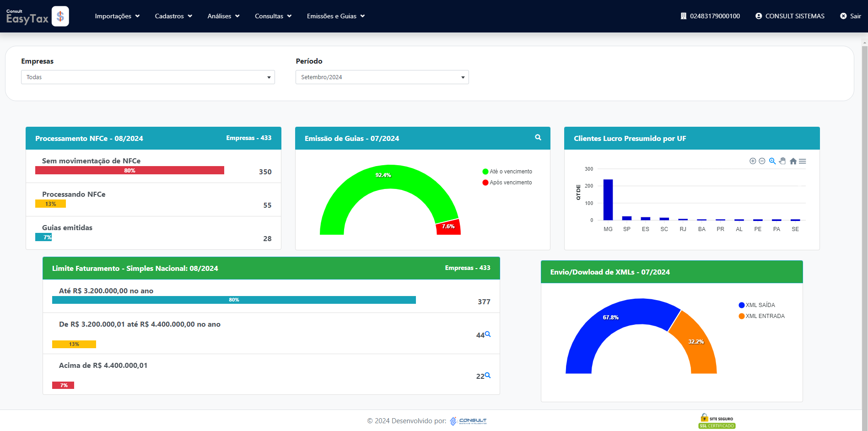Zoom out on the UF bar chart
This screenshot has width=868, height=431.
(762, 161)
